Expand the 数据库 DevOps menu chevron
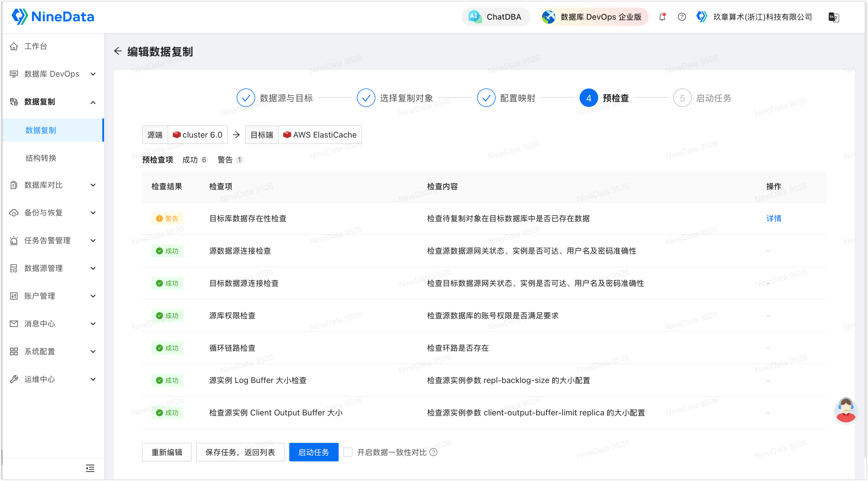 point(93,74)
